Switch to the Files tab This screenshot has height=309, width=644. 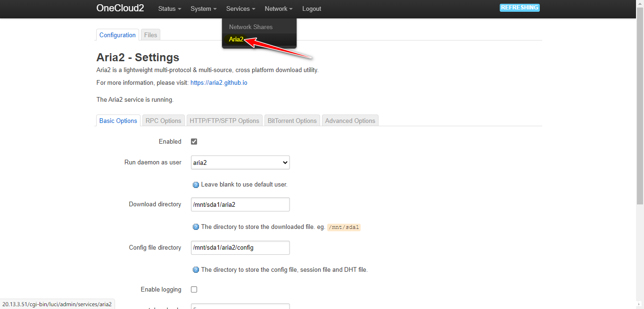click(150, 35)
